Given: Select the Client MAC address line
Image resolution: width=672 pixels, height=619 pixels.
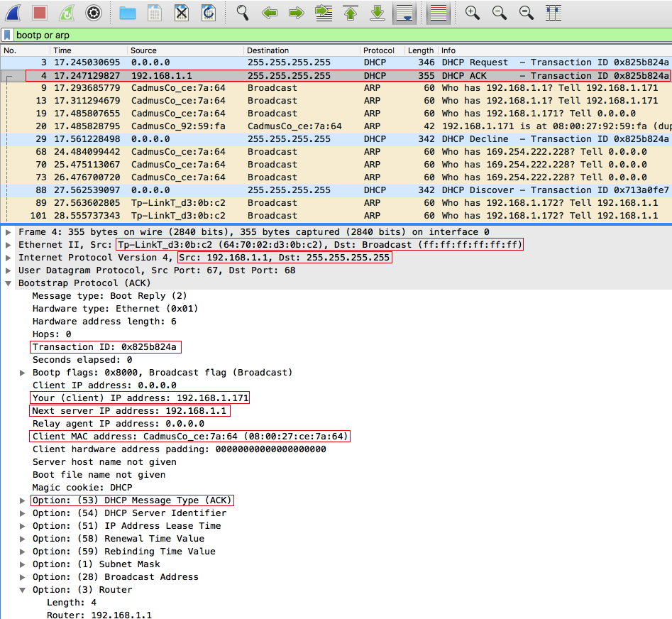Looking at the screenshot, I should pyautogui.click(x=190, y=437).
